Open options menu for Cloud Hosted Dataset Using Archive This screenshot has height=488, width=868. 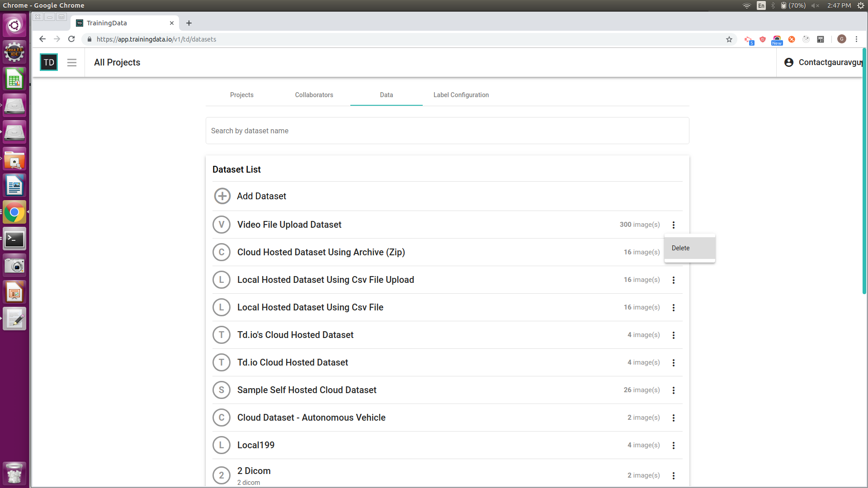[x=674, y=252]
